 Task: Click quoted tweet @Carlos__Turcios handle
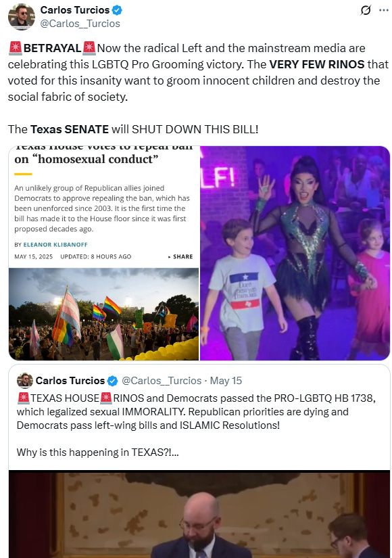[162, 381]
